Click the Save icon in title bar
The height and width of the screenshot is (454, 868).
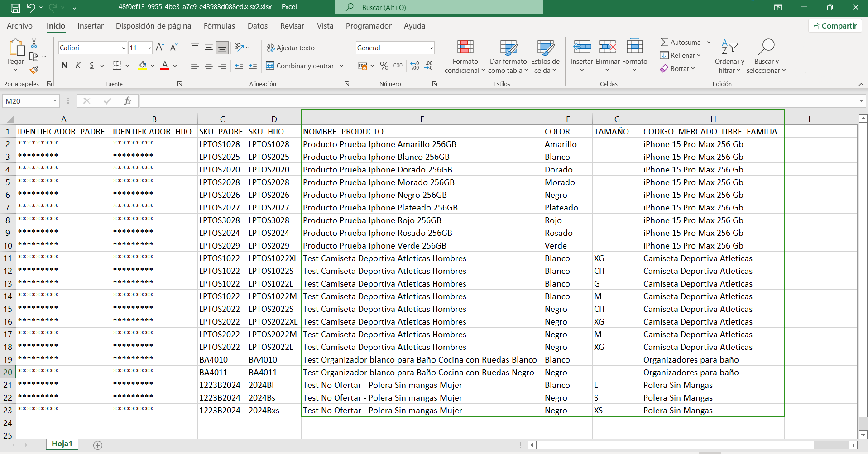(x=15, y=8)
